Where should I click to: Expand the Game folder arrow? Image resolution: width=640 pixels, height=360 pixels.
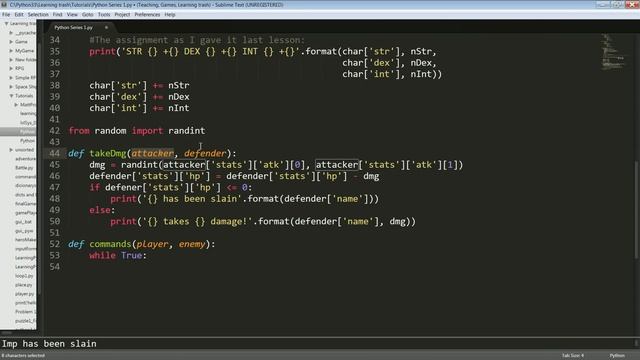tap(11, 42)
